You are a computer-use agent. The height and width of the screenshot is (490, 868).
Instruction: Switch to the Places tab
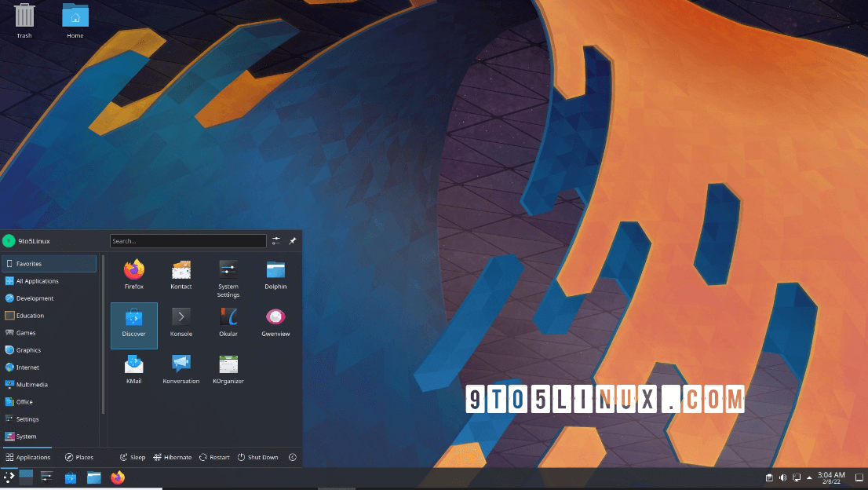(79, 457)
